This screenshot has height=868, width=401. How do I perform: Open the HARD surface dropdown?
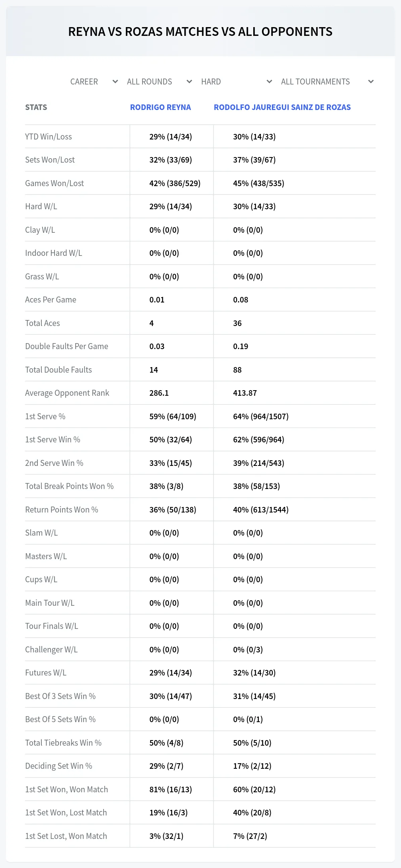click(x=236, y=82)
